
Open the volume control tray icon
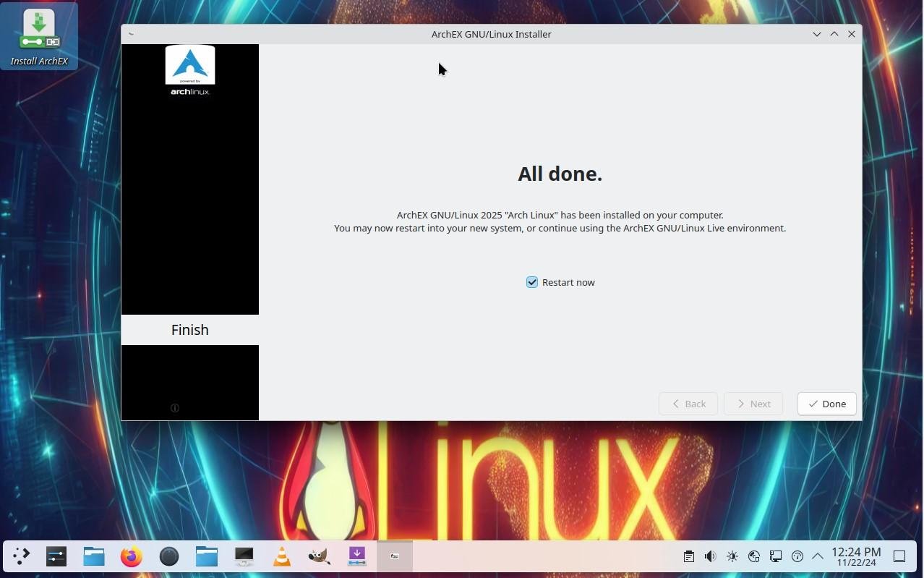pos(710,556)
